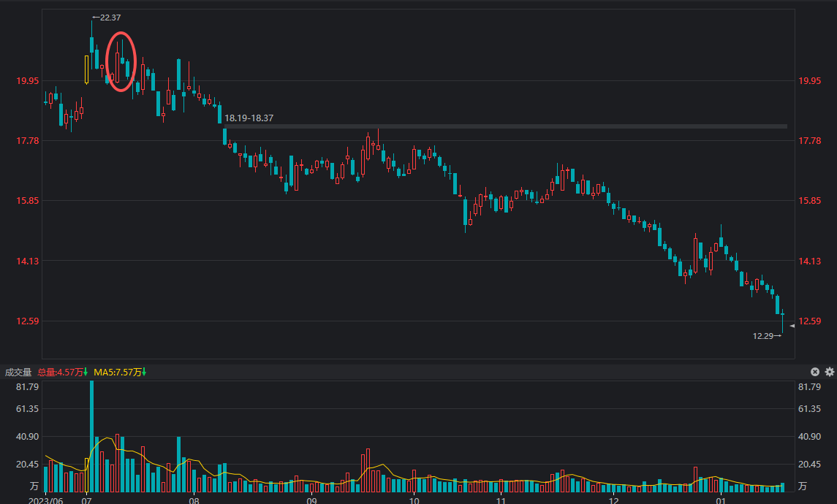Select the 18.19-18.37 gap label
Image resolution: width=837 pixels, height=504 pixels.
pos(249,118)
